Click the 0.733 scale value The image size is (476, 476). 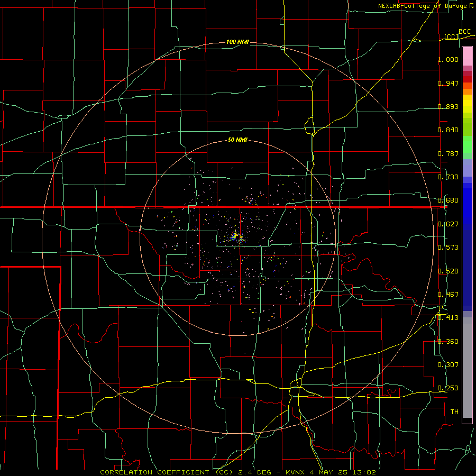448,177
